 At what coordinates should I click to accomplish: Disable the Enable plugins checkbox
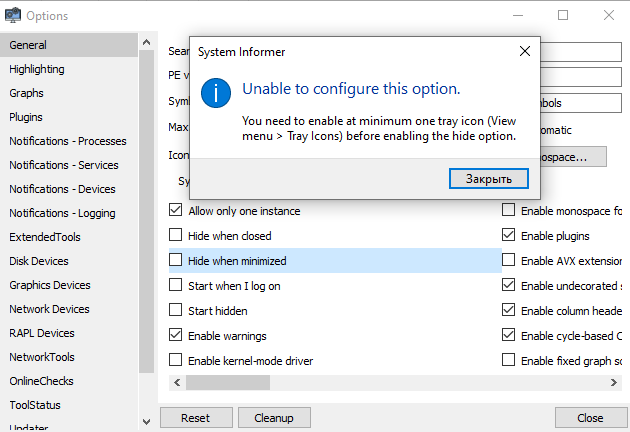(x=509, y=235)
